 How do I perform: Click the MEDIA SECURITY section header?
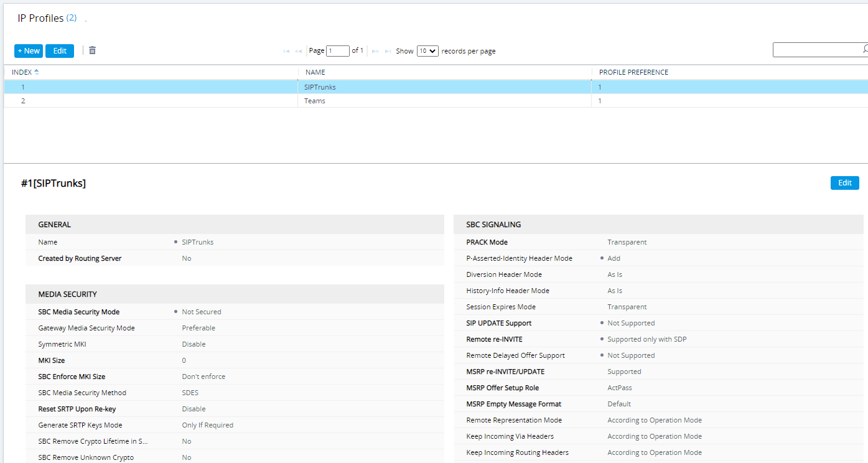click(x=67, y=294)
